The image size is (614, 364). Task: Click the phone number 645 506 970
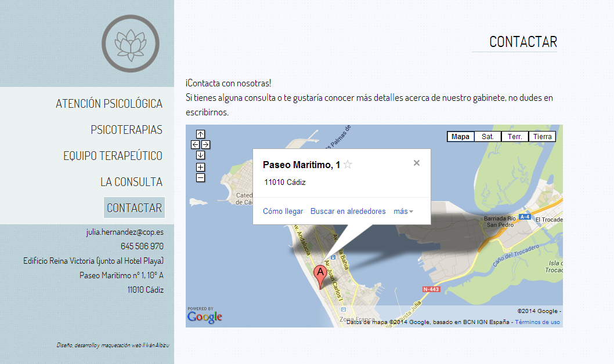tap(142, 246)
